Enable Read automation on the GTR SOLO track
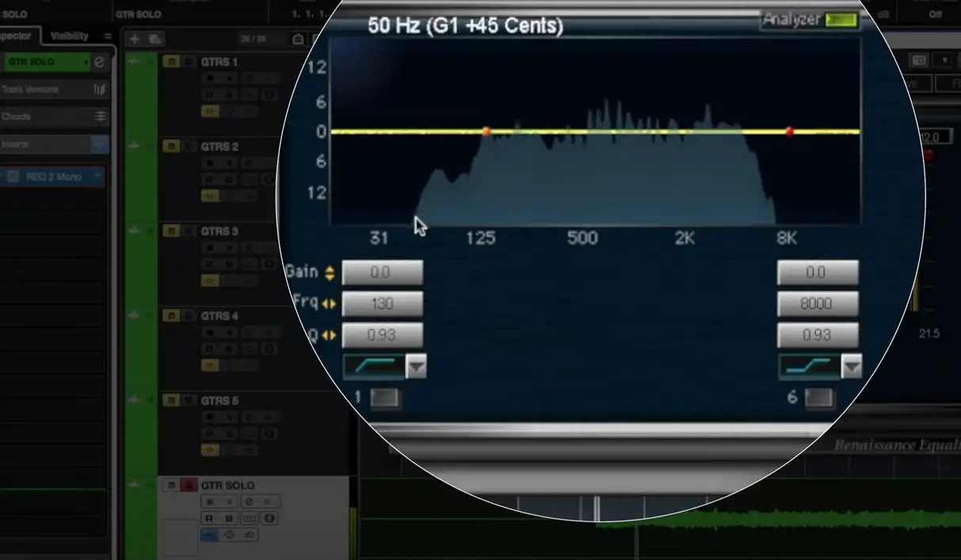 pyautogui.click(x=208, y=518)
